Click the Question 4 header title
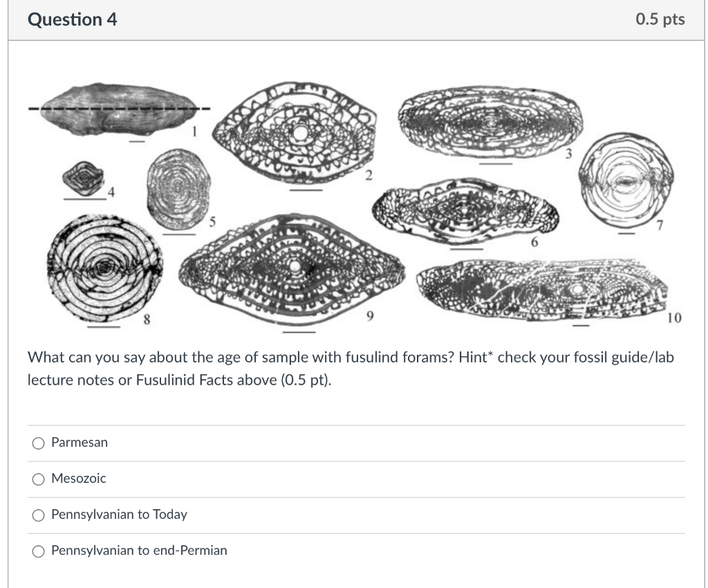Viewport: 708px width, 588px height. coord(72,19)
